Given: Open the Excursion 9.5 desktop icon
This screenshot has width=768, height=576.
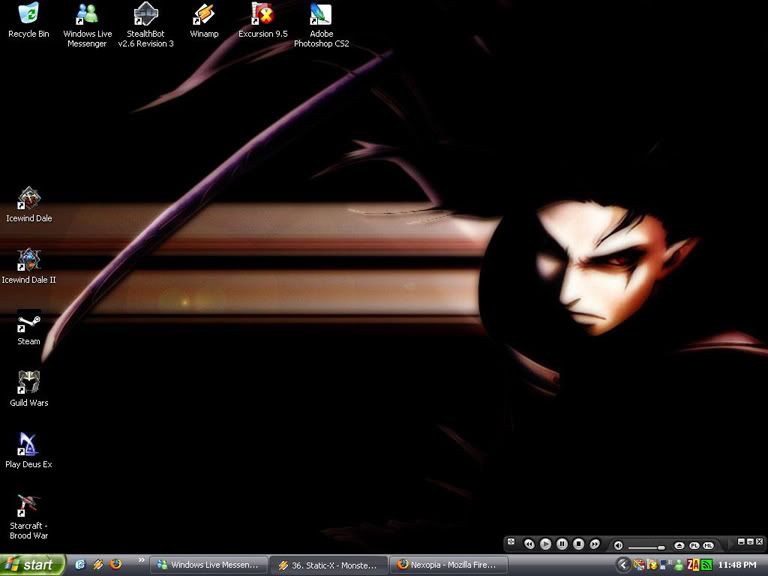Looking at the screenshot, I should [262, 16].
